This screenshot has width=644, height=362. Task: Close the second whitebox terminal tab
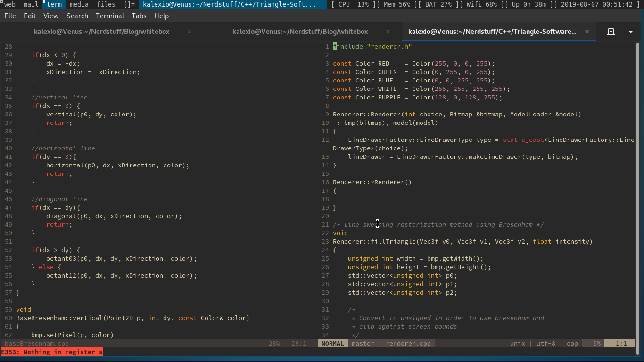pyautogui.click(x=388, y=32)
